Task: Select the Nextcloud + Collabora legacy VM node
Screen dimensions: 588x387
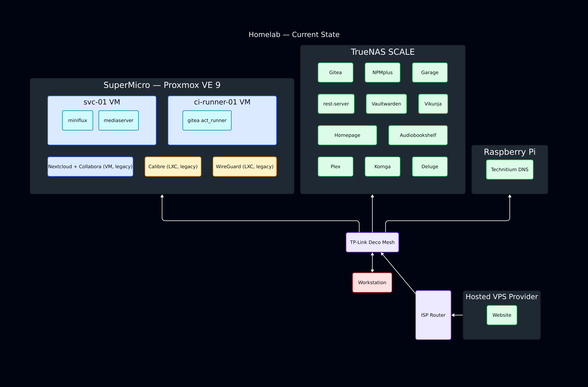Action: coord(90,167)
